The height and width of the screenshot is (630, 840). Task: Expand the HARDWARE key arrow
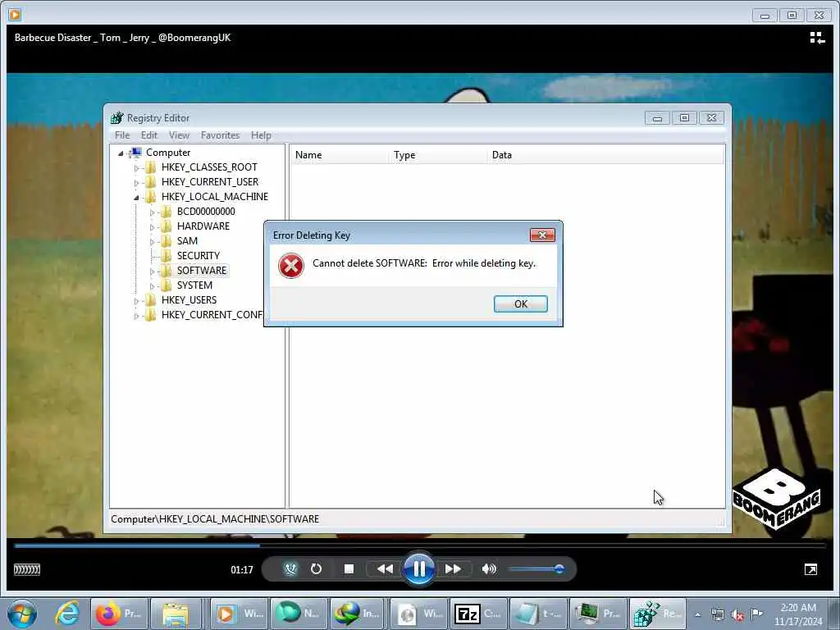click(152, 226)
